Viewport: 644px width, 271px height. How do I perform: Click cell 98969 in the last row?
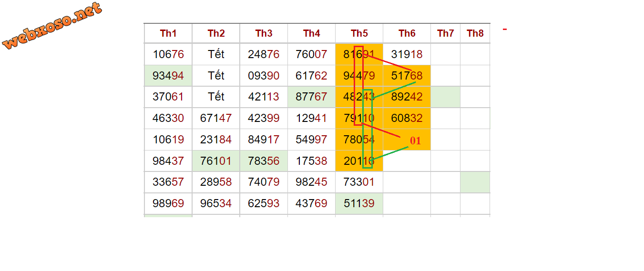click(168, 204)
